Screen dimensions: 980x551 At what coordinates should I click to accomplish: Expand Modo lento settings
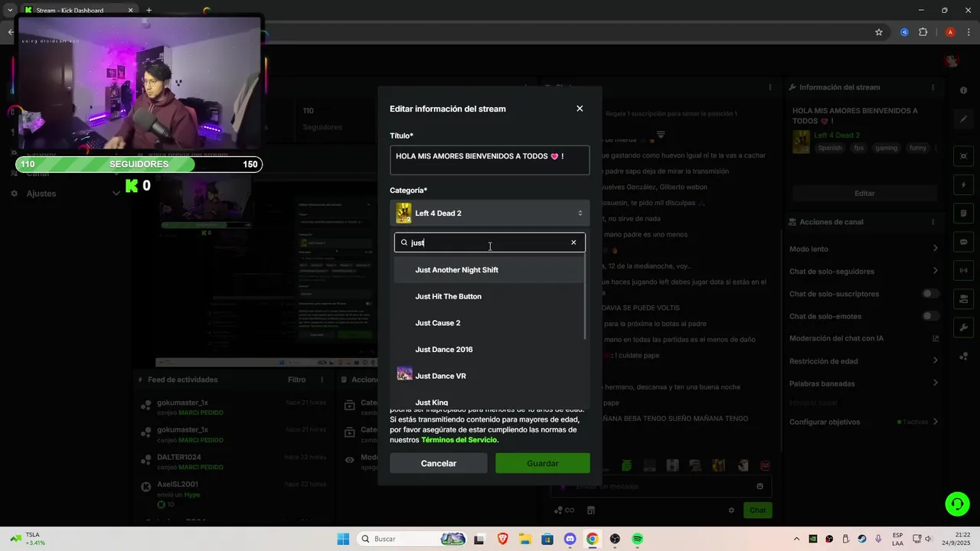pos(864,249)
